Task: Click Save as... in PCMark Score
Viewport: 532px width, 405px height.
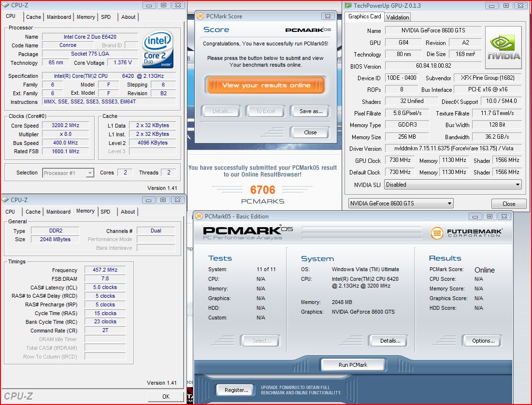Action: coord(310,111)
